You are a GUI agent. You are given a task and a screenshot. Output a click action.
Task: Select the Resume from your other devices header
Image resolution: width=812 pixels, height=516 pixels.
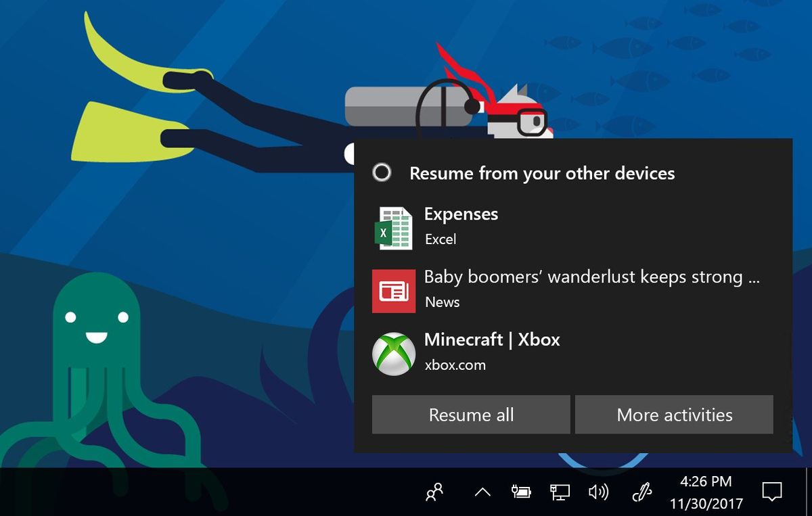[541, 173]
